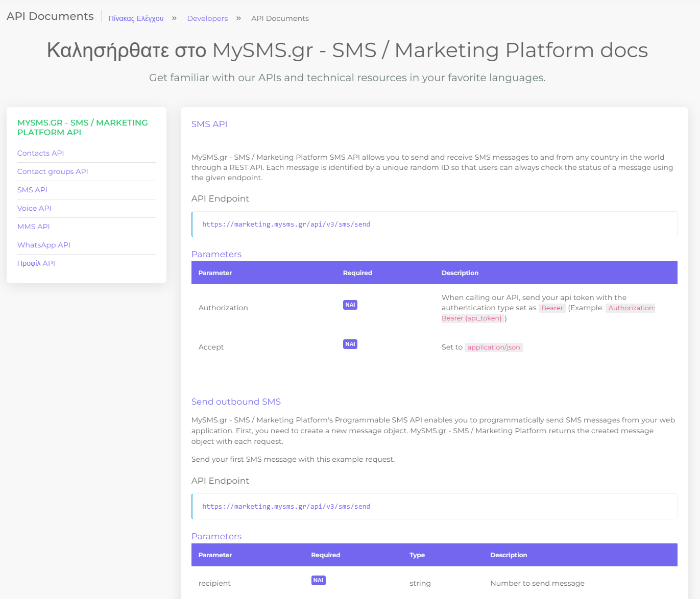Viewport: 700px width, 599px height.
Task: Open the Πίνακας Ελέγχου breadcrumb link
Action: (x=136, y=18)
